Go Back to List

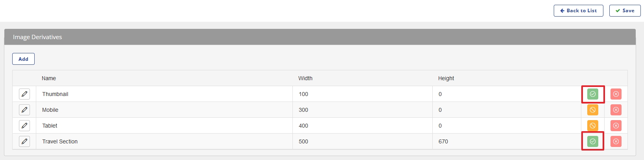click(x=578, y=11)
